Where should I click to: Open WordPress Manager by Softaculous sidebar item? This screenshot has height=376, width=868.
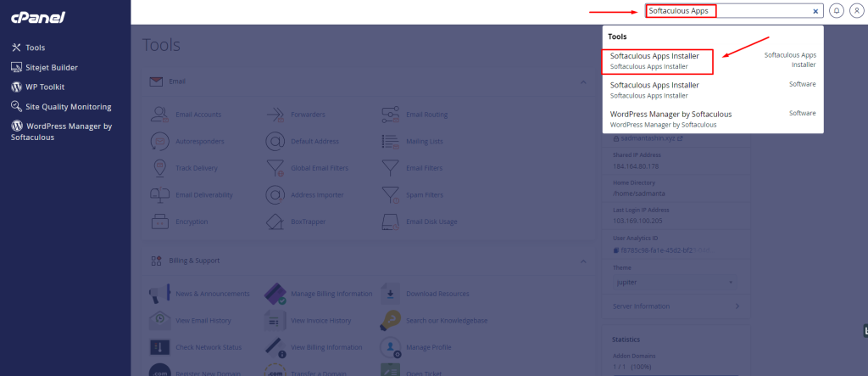click(x=61, y=132)
